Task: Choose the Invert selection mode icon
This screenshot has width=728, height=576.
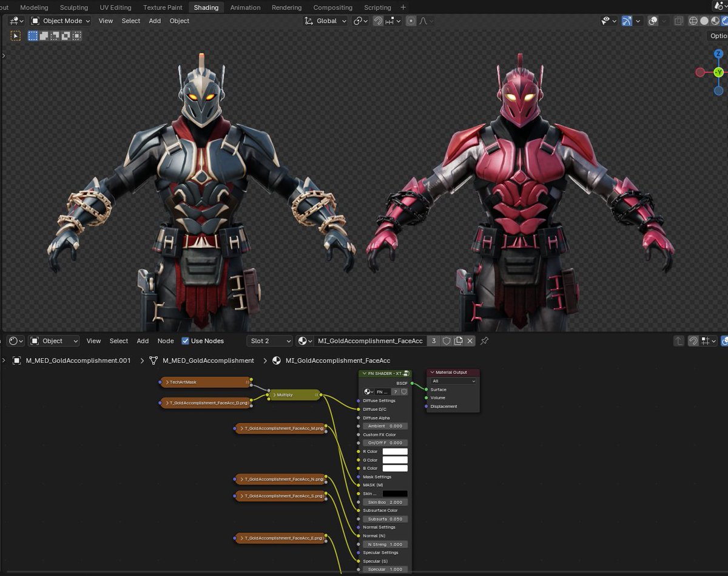Action: coord(66,36)
